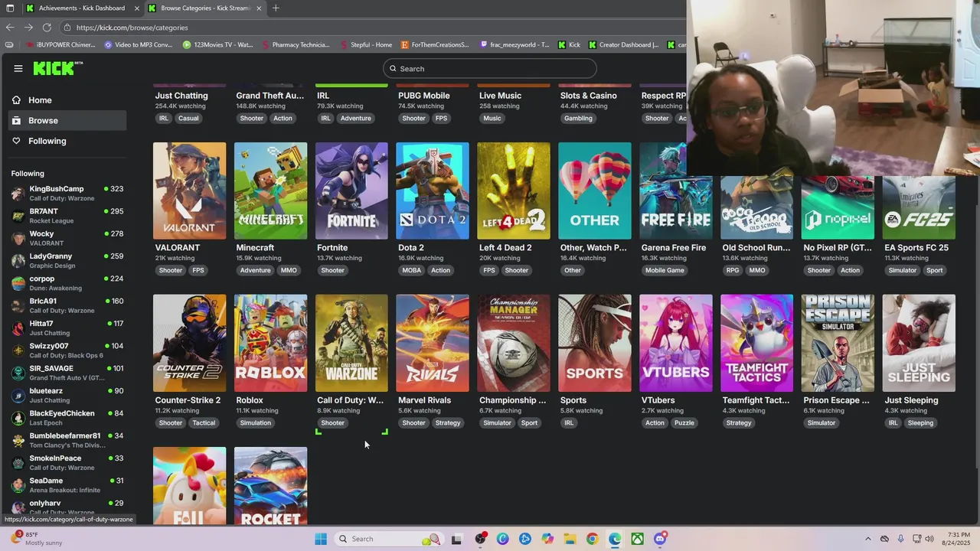Open the Left 4 Dead 2 thumbnail
The height and width of the screenshot is (551, 980).
tap(514, 191)
